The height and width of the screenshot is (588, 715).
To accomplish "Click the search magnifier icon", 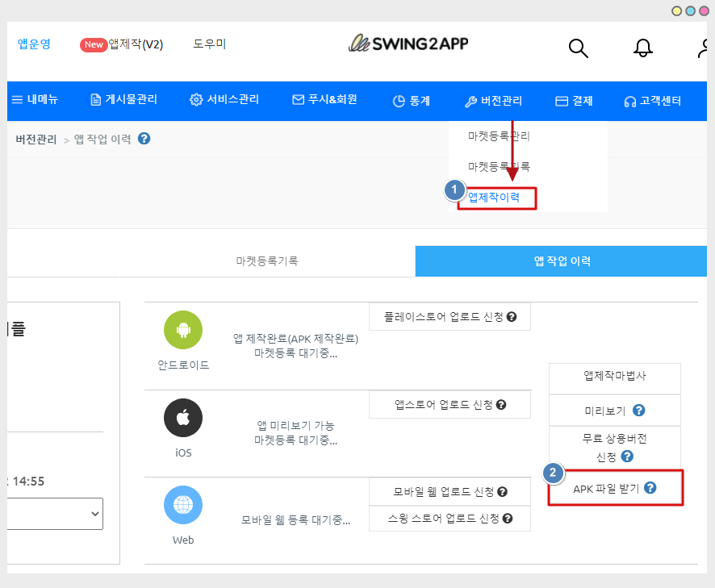I will click(x=578, y=48).
